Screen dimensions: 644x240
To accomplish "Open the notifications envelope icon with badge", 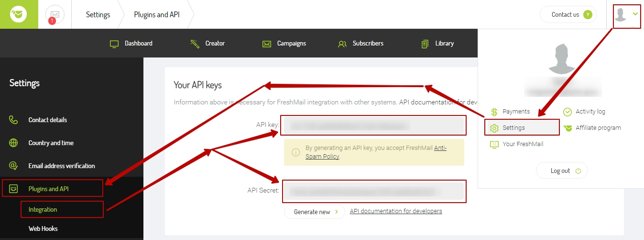I will point(55,14).
